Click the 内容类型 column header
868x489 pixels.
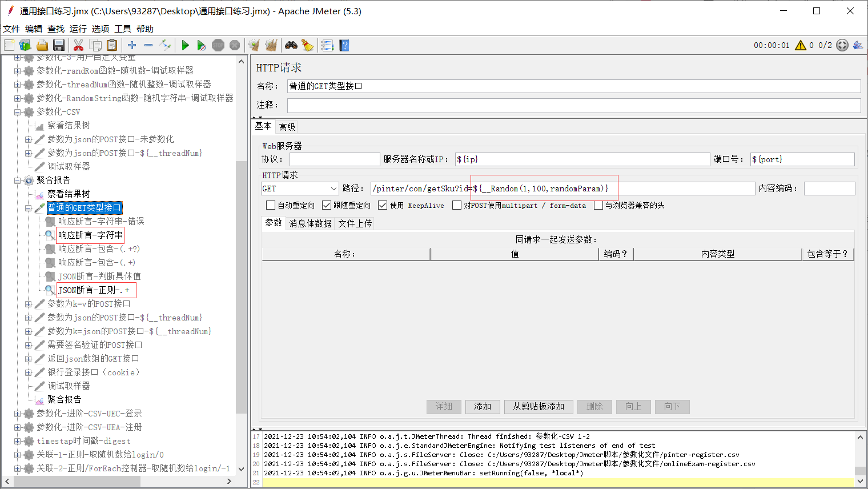click(x=718, y=254)
